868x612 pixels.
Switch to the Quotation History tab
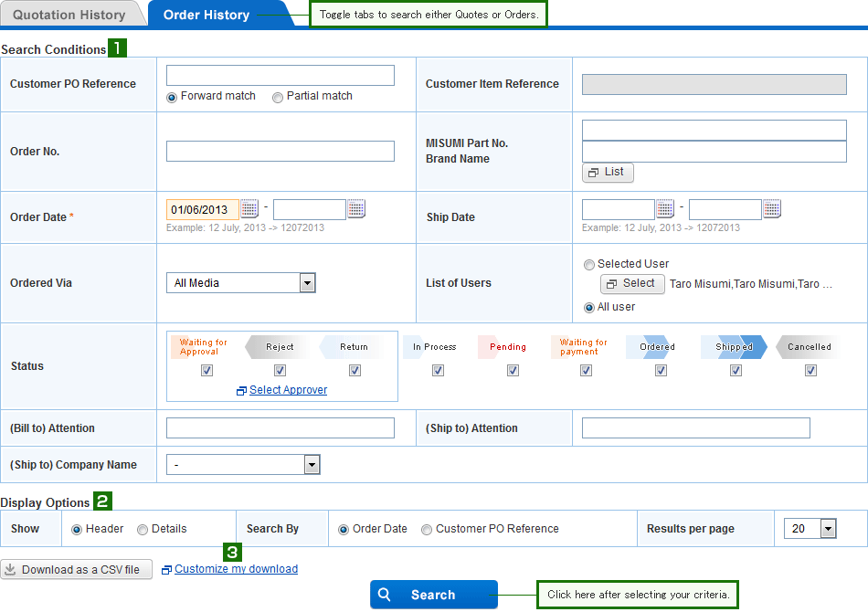tap(69, 15)
